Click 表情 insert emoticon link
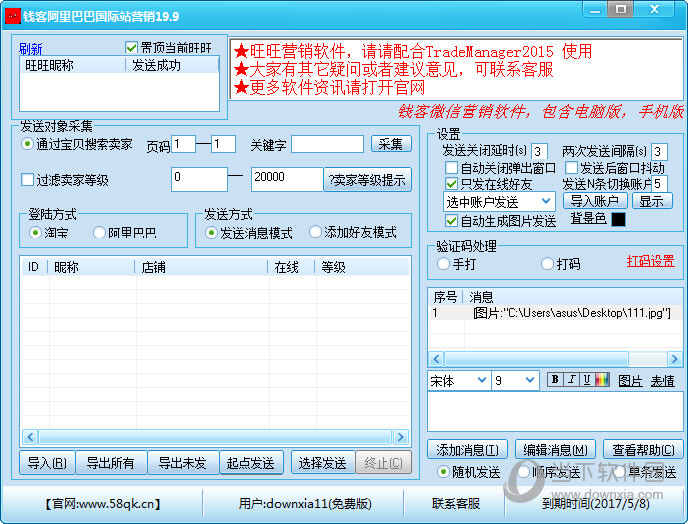This screenshot has height=524, width=688. tap(663, 380)
